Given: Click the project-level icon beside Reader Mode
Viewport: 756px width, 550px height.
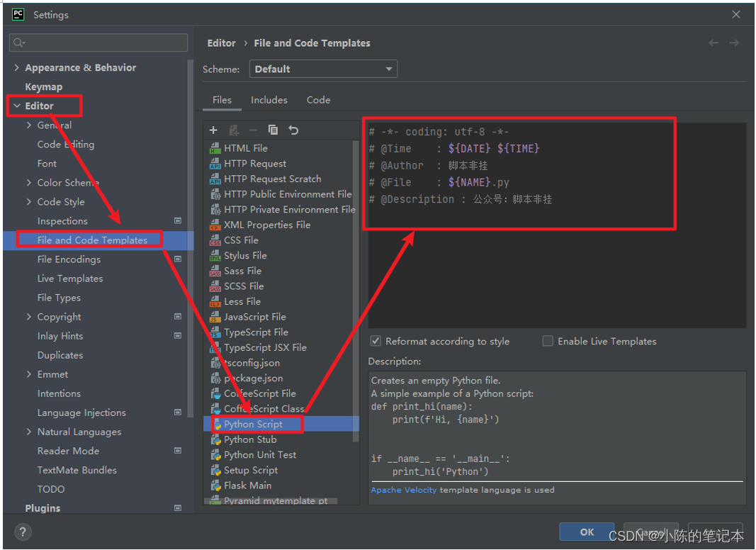Looking at the screenshot, I should [178, 451].
